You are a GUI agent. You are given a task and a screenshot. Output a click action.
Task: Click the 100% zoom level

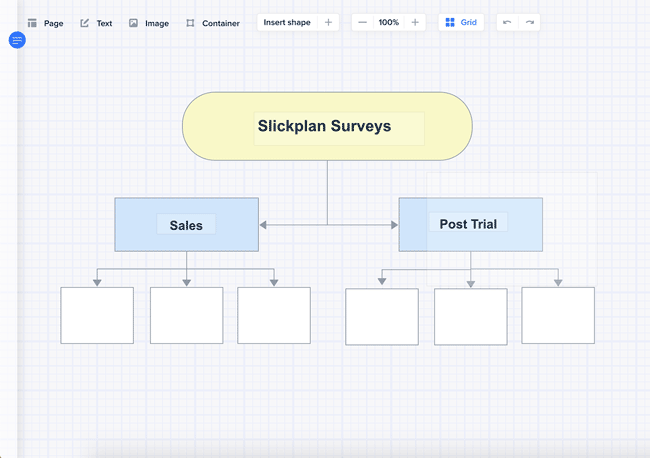click(388, 22)
